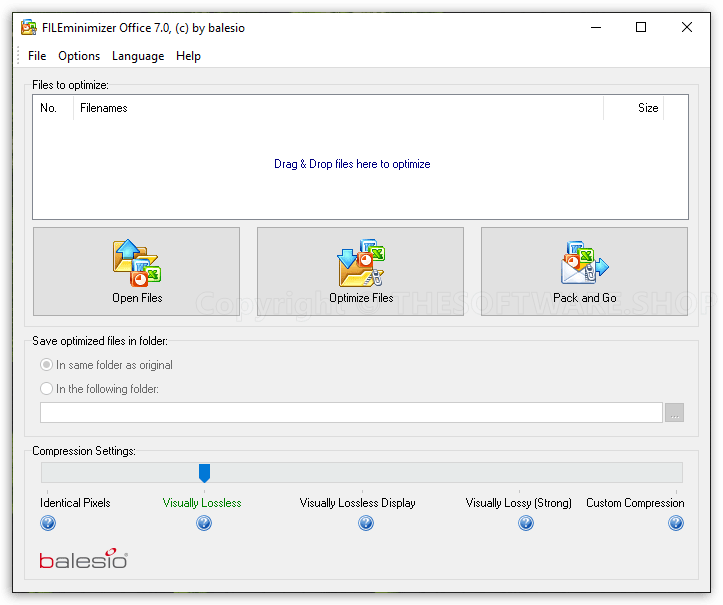Click the Visually Lossless label
This screenshot has height=605, width=723.
pos(202,503)
